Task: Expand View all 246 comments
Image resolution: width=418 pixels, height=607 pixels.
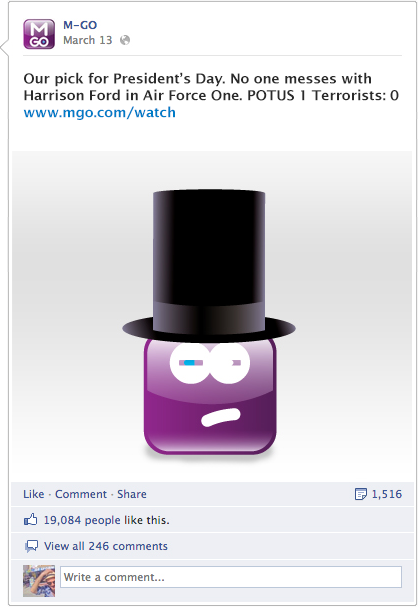Action: (106, 546)
